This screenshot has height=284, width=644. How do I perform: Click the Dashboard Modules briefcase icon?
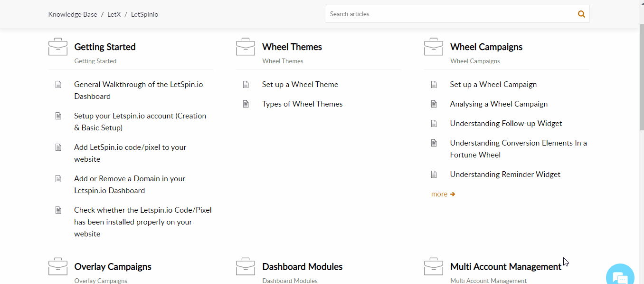click(246, 266)
